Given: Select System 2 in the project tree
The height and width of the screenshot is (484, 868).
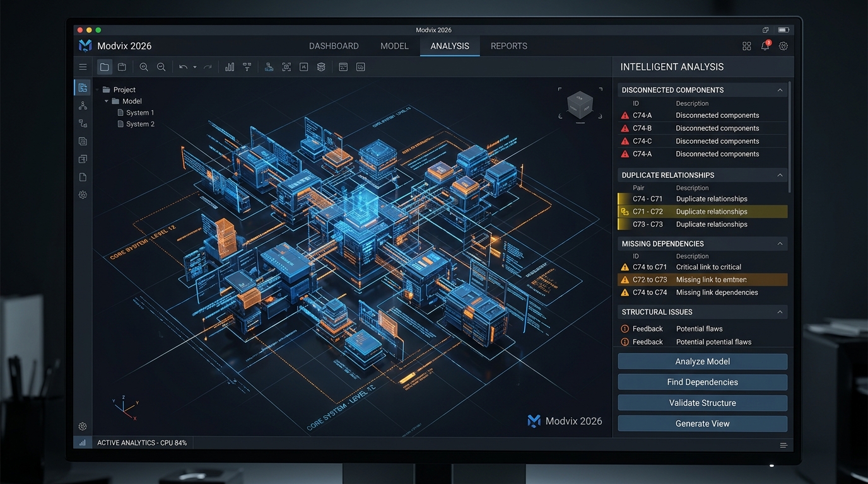Looking at the screenshot, I should (x=136, y=124).
